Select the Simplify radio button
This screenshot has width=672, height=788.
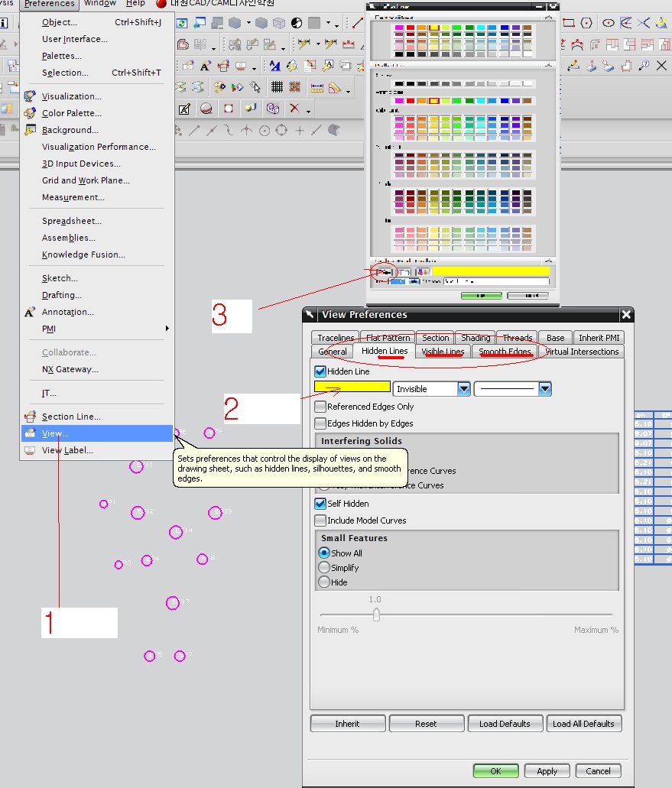[324, 568]
